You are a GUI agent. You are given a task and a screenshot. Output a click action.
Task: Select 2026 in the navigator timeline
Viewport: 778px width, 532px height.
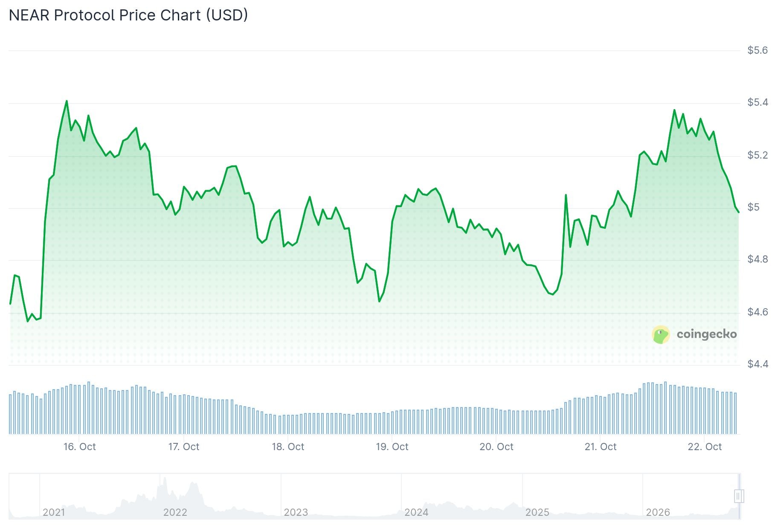pyautogui.click(x=658, y=512)
